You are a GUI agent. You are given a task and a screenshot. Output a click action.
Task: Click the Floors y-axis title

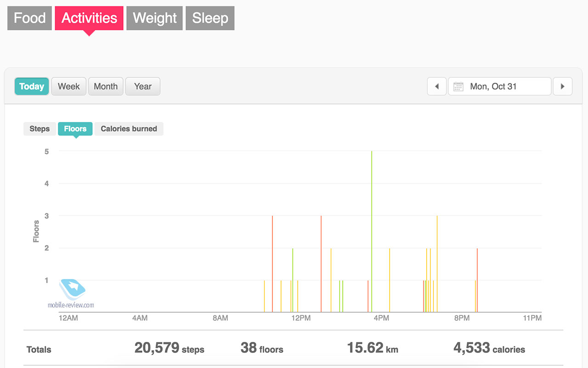36,231
